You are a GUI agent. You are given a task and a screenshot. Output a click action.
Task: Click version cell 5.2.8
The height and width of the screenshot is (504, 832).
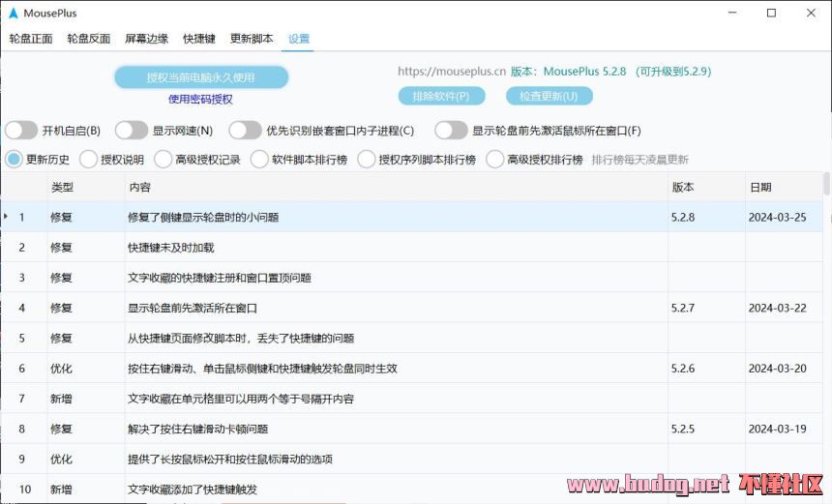[706, 217]
